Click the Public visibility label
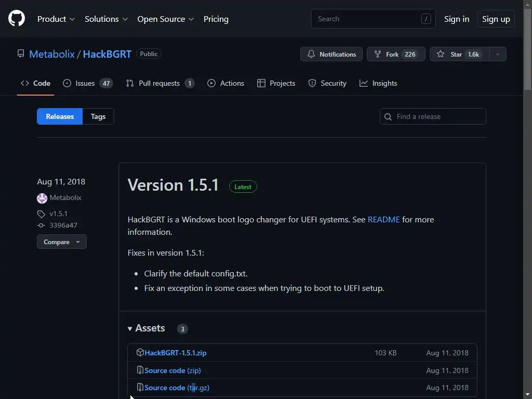The height and width of the screenshot is (399, 532). point(149,54)
